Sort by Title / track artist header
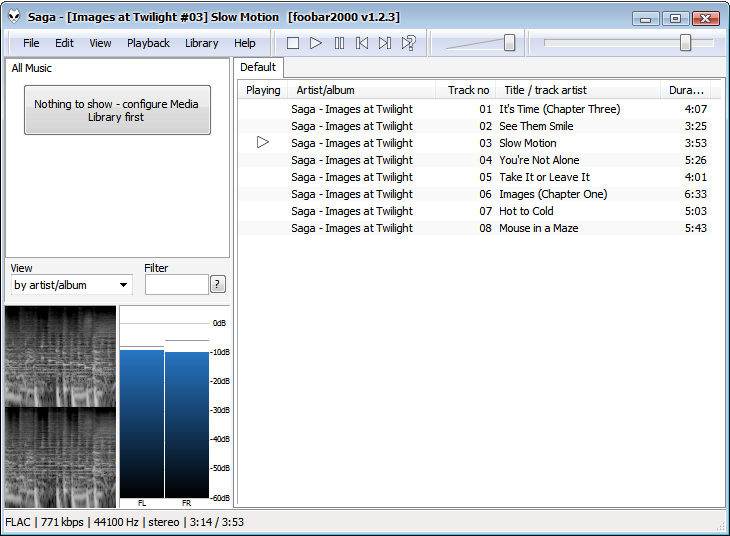 (578, 90)
